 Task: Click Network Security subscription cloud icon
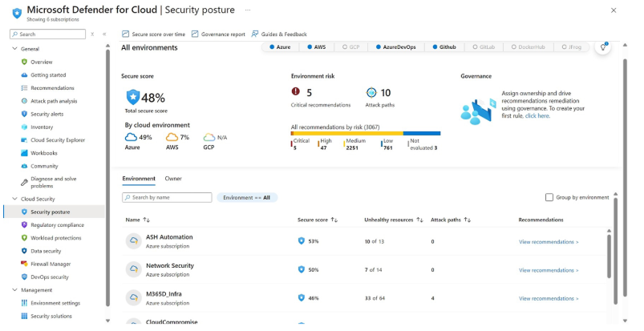click(x=133, y=269)
